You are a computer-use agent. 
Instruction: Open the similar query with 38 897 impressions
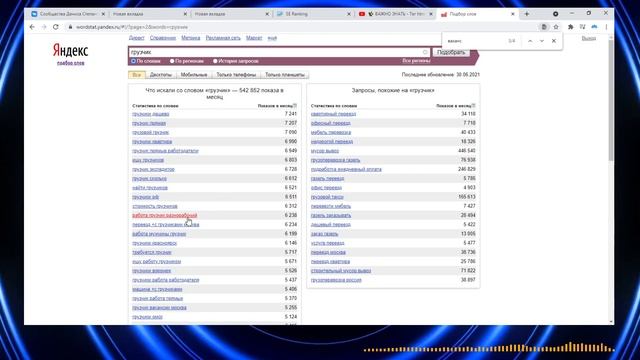click(336, 280)
